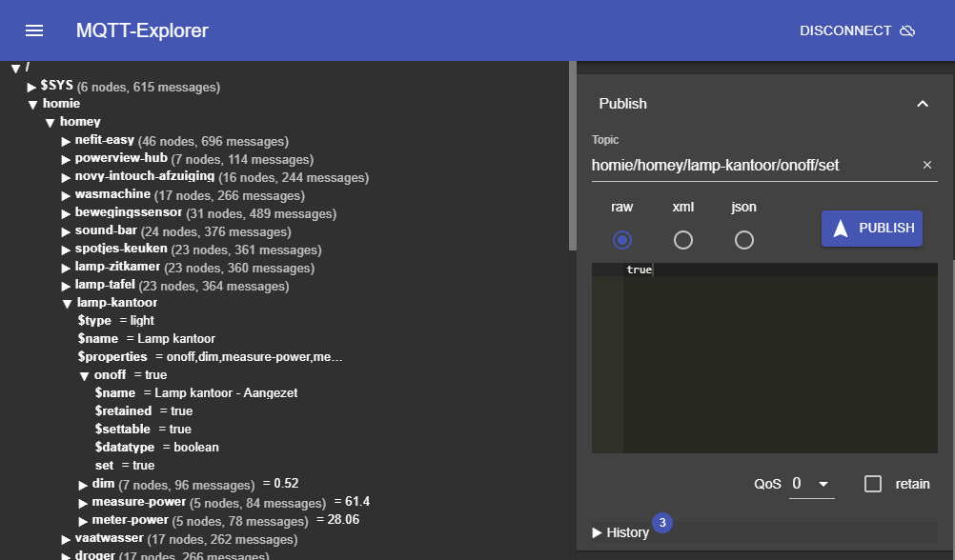
Task: Click the sound-bar node label
Action: [x=106, y=230]
